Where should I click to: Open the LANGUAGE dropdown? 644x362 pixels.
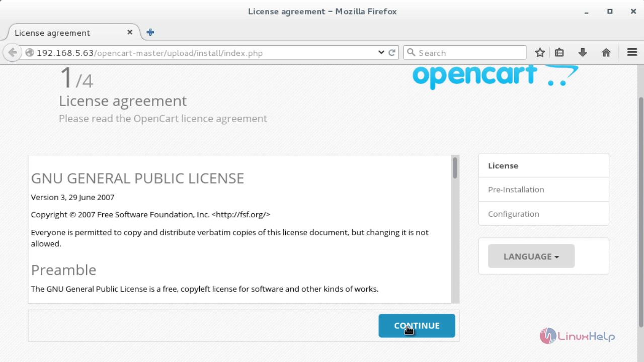pos(531,256)
